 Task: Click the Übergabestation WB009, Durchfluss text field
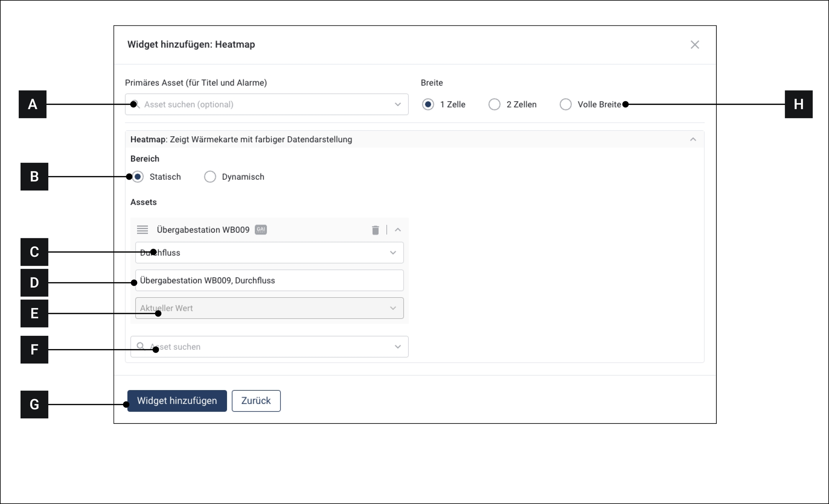tap(269, 280)
